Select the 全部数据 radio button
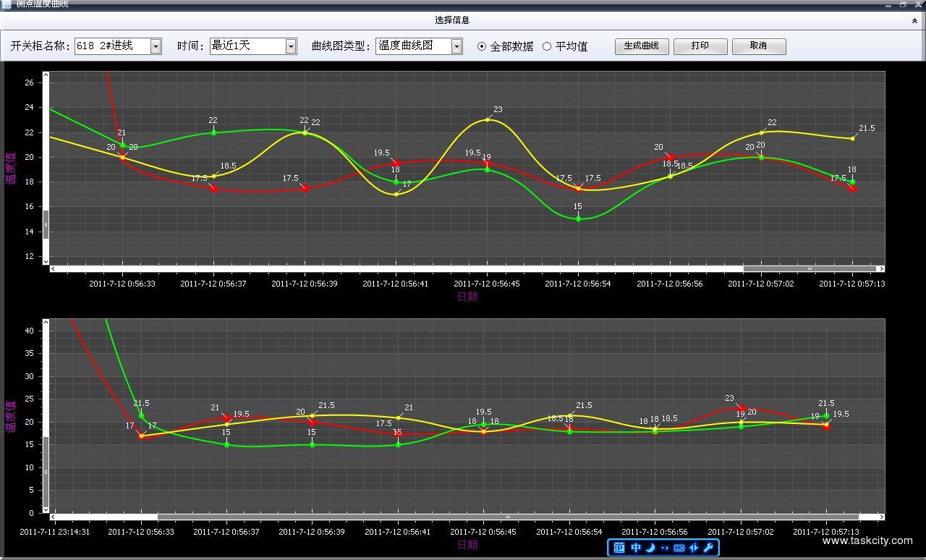The height and width of the screenshot is (560, 926). (x=482, y=46)
